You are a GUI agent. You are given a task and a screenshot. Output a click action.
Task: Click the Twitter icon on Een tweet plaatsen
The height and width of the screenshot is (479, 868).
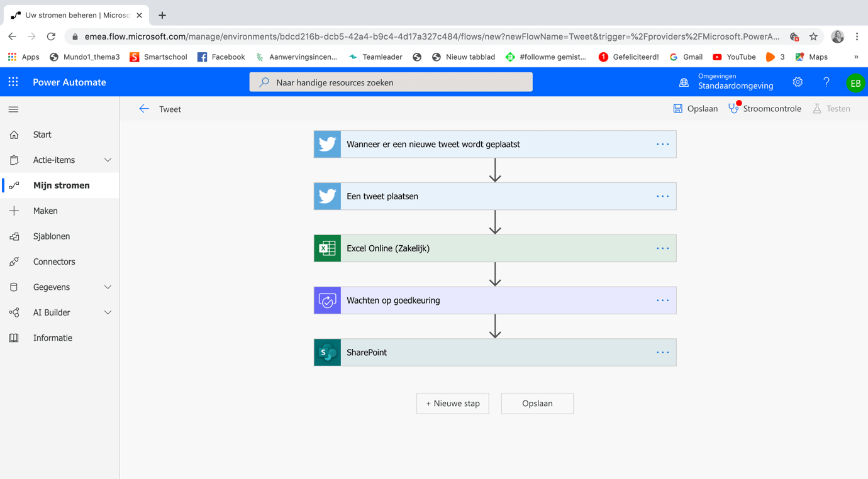tap(327, 196)
